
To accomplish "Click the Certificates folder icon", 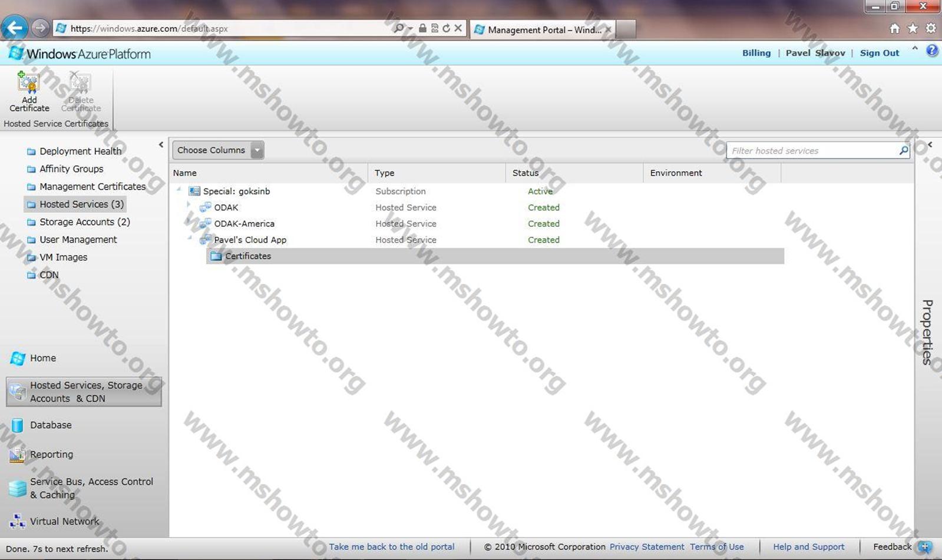I will pyautogui.click(x=216, y=256).
